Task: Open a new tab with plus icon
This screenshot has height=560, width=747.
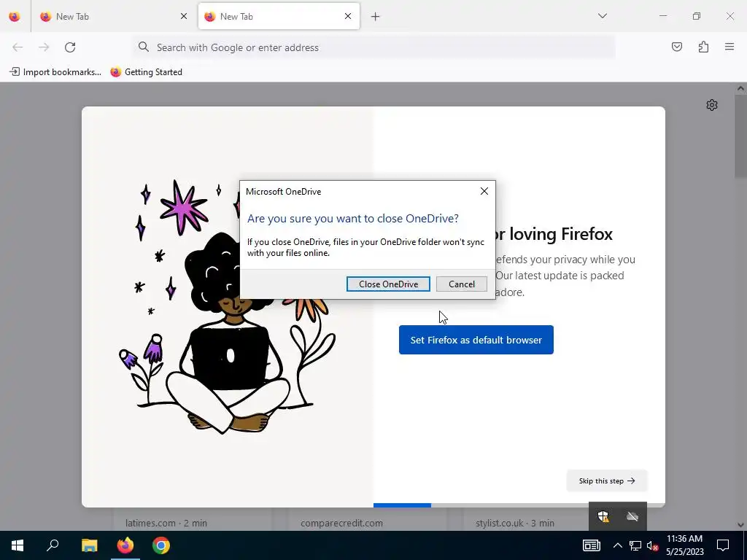Action: click(376, 17)
